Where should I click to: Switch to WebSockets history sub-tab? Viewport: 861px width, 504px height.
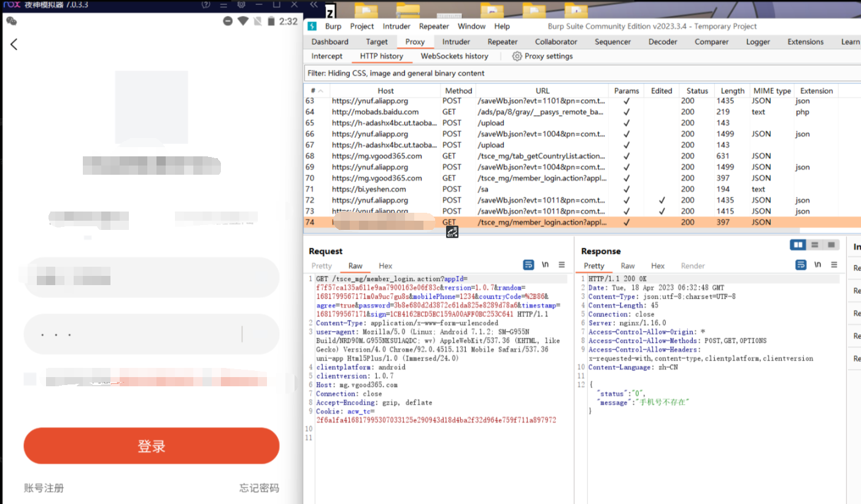(454, 56)
